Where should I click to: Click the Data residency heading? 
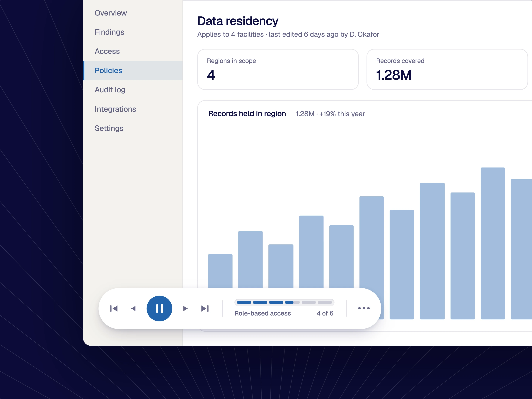tap(238, 21)
